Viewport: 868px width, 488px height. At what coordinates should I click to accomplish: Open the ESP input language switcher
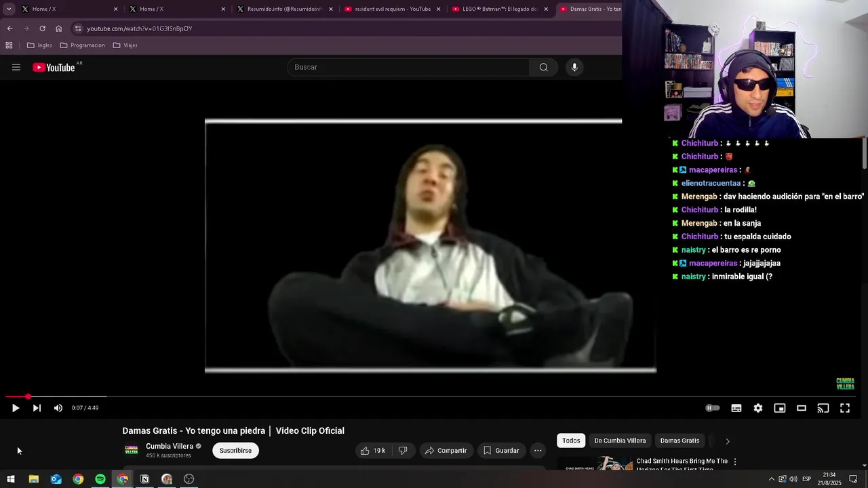tap(806, 479)
